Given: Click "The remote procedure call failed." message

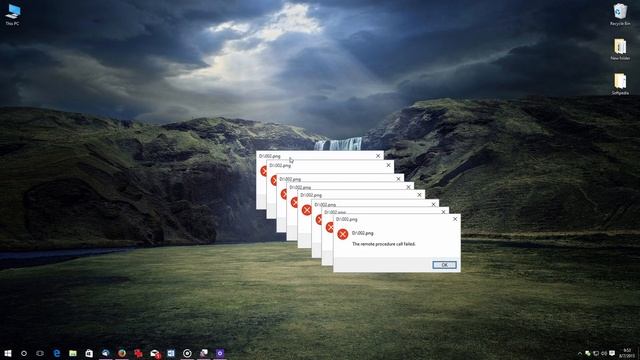Looking at the screenshot, I should click(x=384, y=244).
